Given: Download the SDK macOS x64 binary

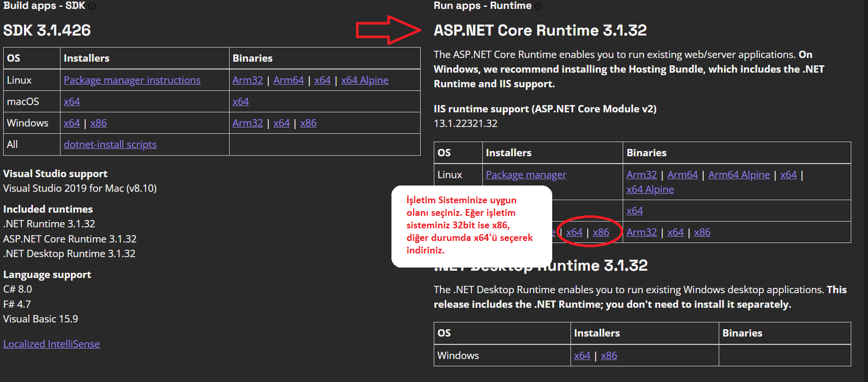Looking at the screenshot, I should click(x=241, y=101).
